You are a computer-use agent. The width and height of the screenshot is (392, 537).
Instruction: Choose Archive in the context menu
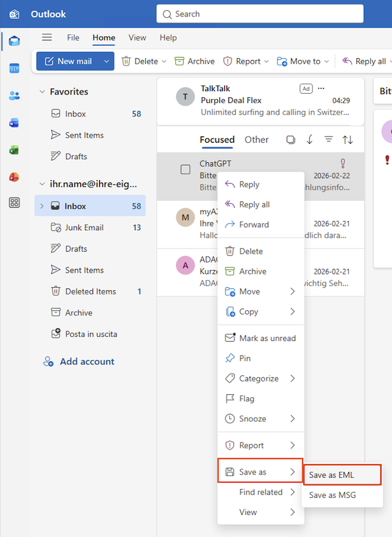coord(261,272)
